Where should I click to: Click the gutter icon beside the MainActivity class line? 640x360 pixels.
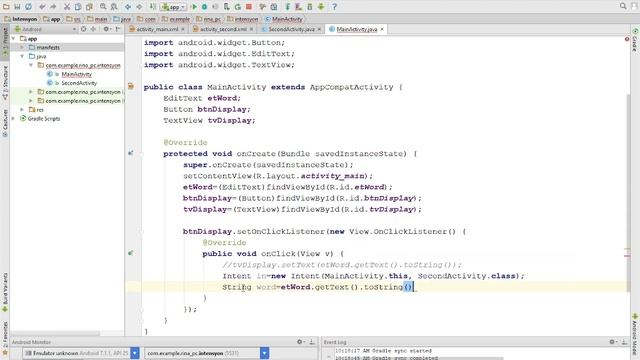click(x=131, y=87)
